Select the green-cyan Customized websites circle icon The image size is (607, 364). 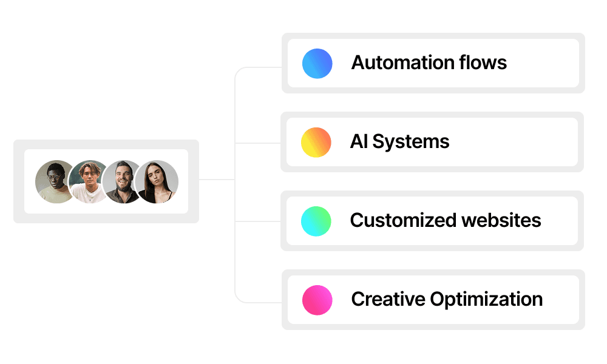point(316,221)
